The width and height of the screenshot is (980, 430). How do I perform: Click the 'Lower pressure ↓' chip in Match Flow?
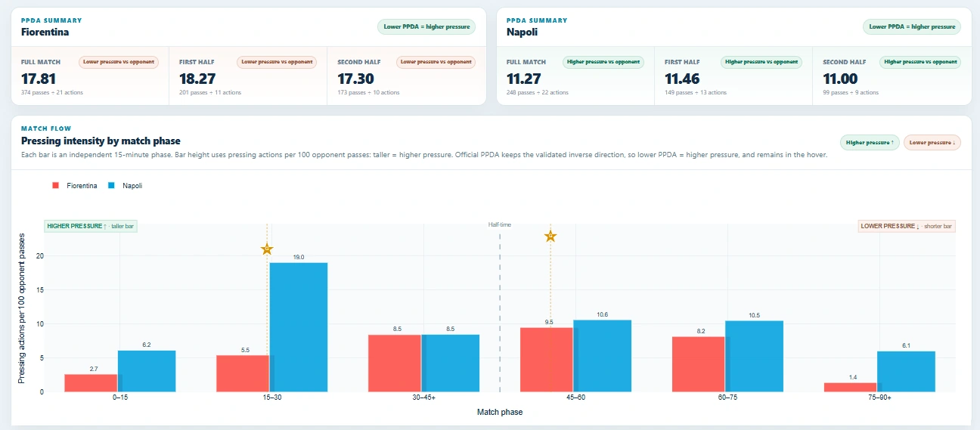[x=932, y=142]
